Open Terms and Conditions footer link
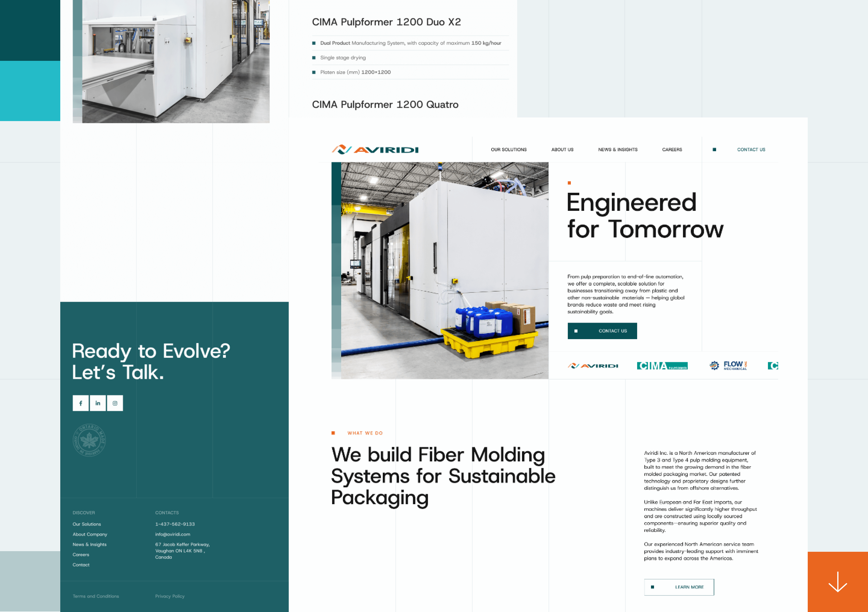The height and width of the screenshot is (612, 868). click(x=96, y=596)
